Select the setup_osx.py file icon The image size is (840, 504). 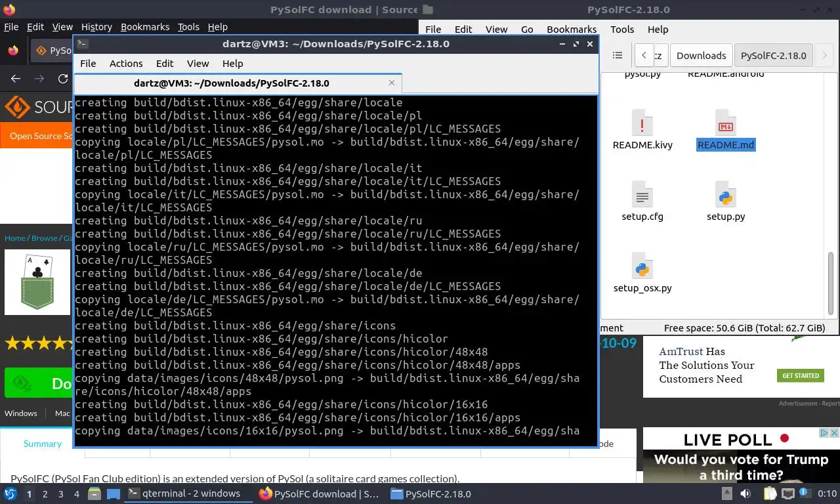coord(642,266)
